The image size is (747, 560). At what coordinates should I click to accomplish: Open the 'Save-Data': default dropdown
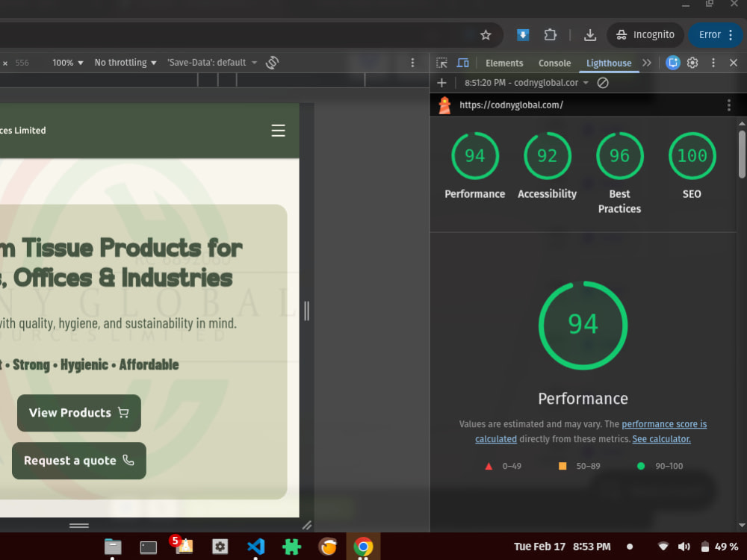pyautogui.click(x=212, y=63)
